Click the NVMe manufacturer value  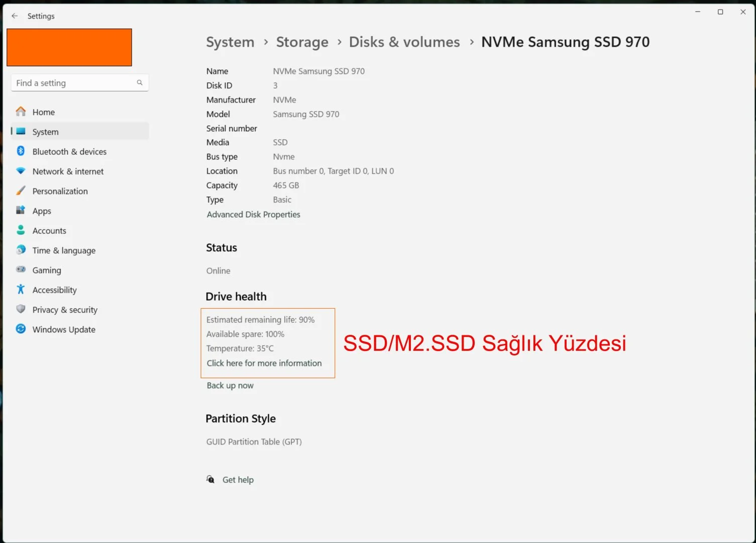tap(284, 100)
